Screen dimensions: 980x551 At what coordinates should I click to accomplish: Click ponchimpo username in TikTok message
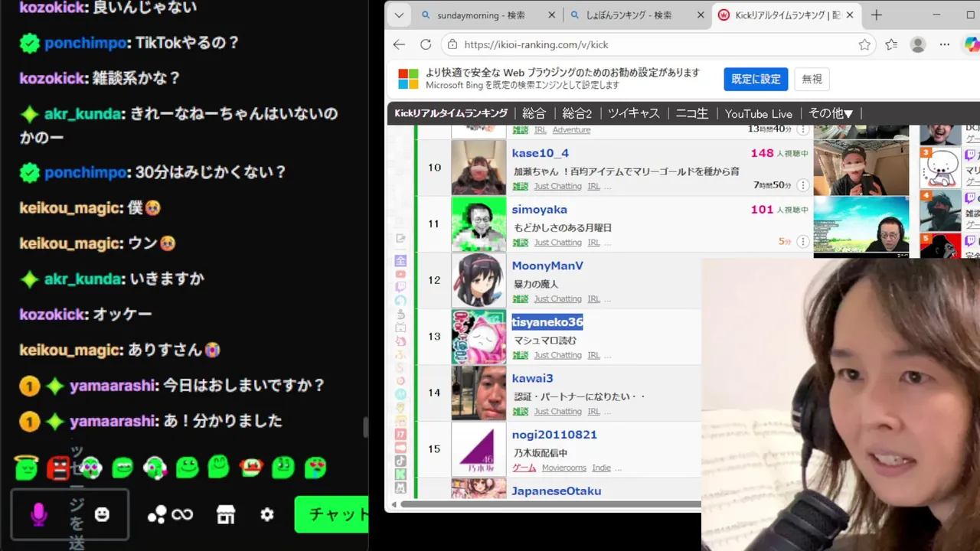85,43
